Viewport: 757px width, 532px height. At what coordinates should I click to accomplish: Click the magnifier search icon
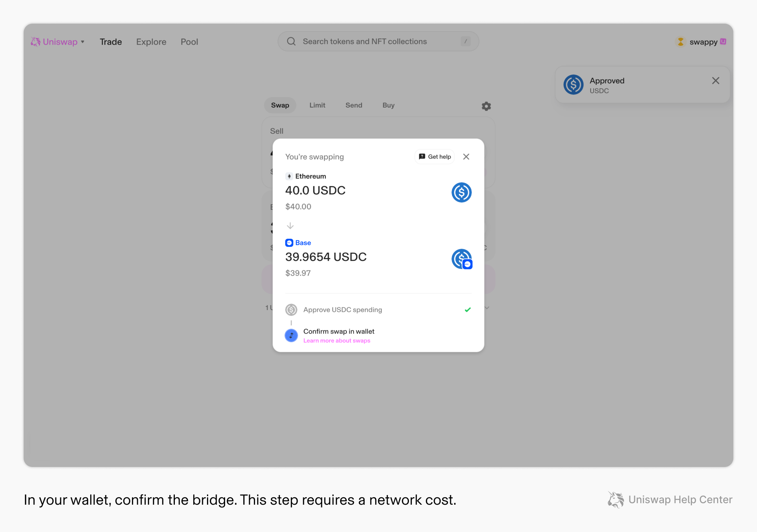pyautogui.click(x=291, y=41)
